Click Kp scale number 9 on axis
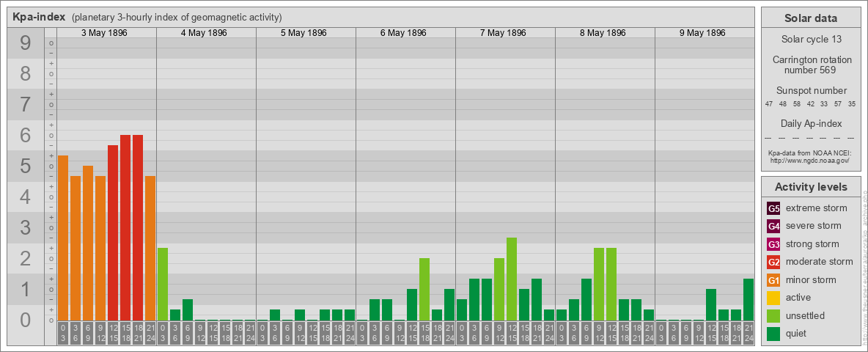Image resolution: width=868 pixels, height=352 pixels. (25, 43)
